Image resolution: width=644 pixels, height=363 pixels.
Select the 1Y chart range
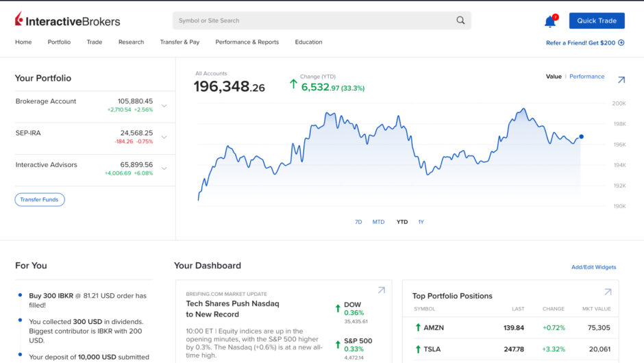(x=421, y=222)
